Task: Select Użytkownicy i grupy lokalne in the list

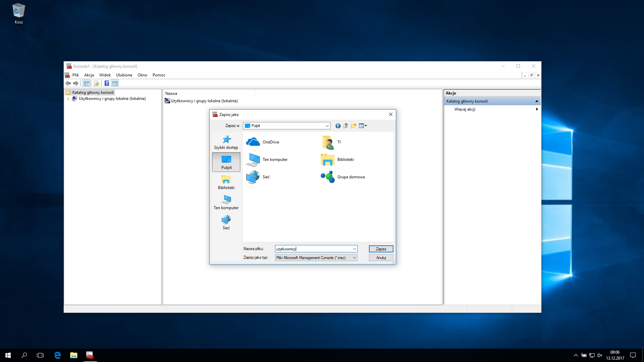Action: pyautogui.click(x=201, y=101)
